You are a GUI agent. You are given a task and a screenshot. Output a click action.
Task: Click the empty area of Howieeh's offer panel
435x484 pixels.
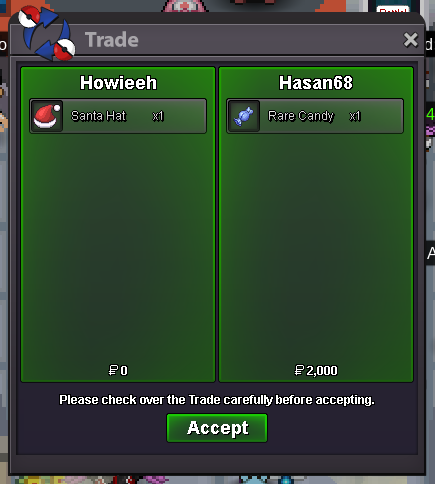(118, 247)
